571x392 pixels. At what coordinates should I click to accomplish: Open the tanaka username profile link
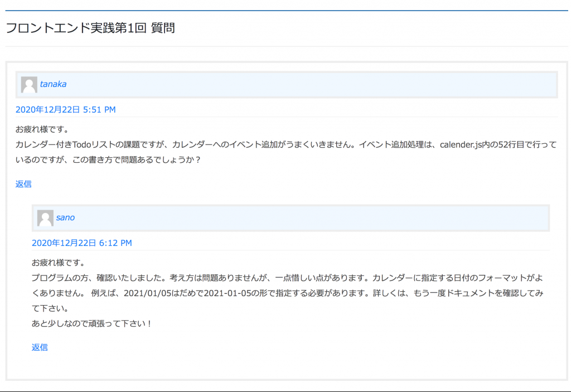click(53, 84)
